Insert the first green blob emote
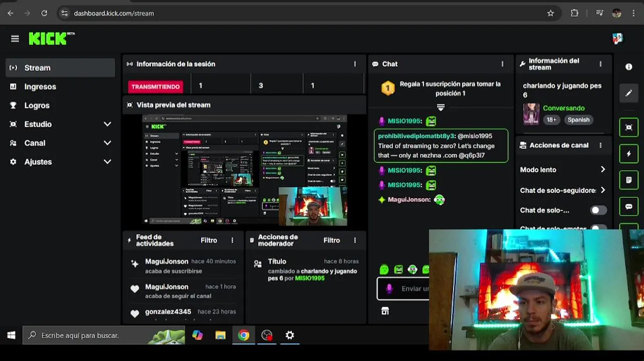 click(384, 270)
